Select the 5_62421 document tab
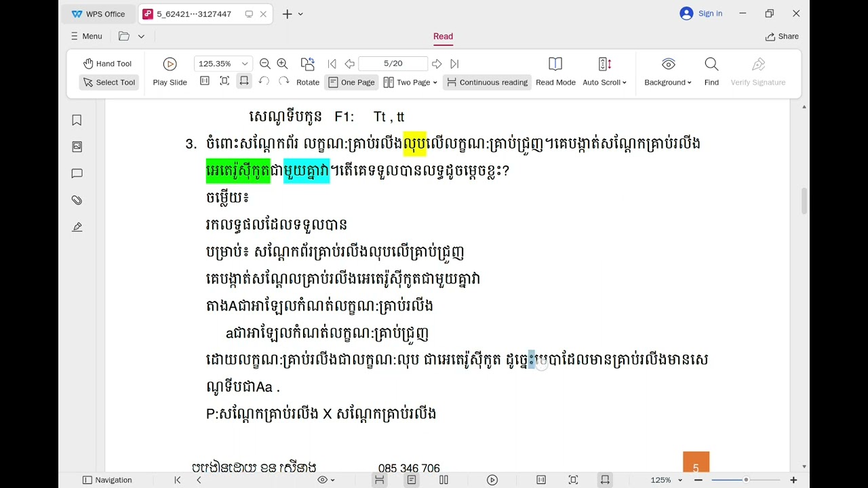The width and height of the screenshot is (868, 488). (193, 14)
